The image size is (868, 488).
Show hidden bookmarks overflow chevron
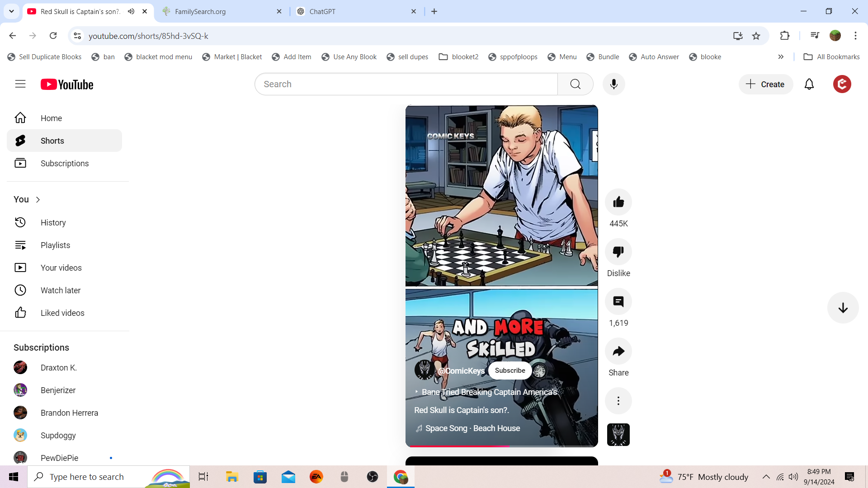[x=781, y=56]
